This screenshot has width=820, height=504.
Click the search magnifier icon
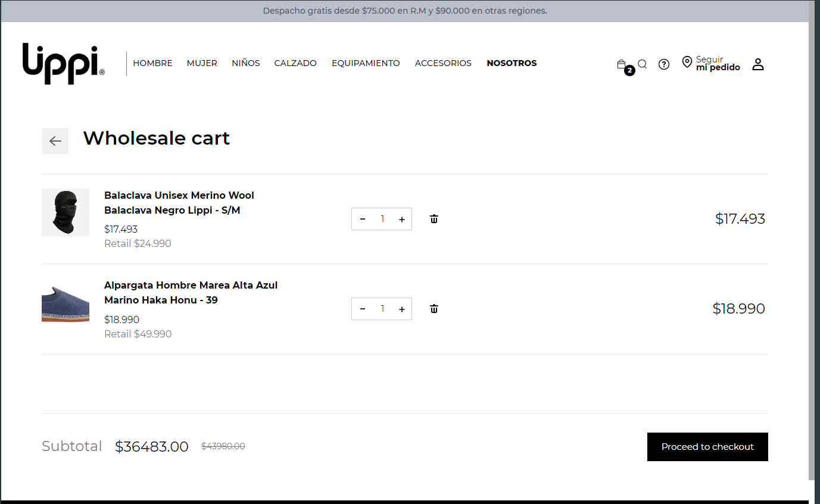tap(642, 64)
